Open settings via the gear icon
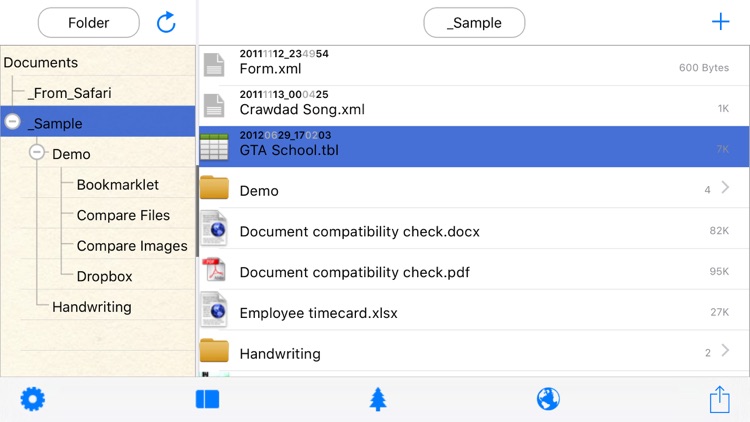The height and width of the screenshot is (422, 750). 33,399
